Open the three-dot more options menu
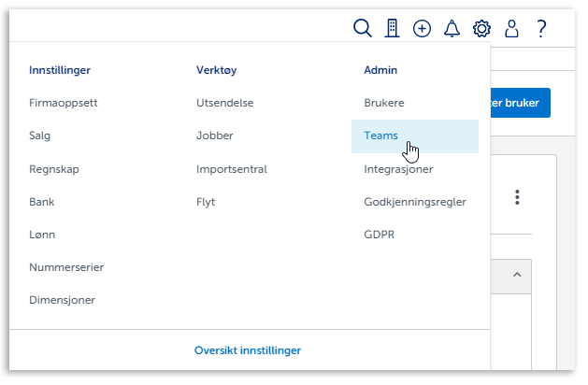 (x=517, y=198)
